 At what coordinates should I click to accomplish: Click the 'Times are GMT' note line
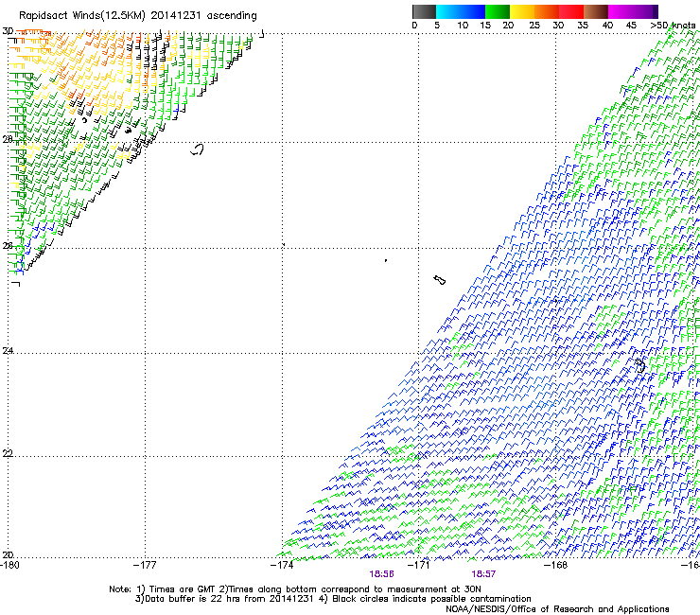pos(294,589)
